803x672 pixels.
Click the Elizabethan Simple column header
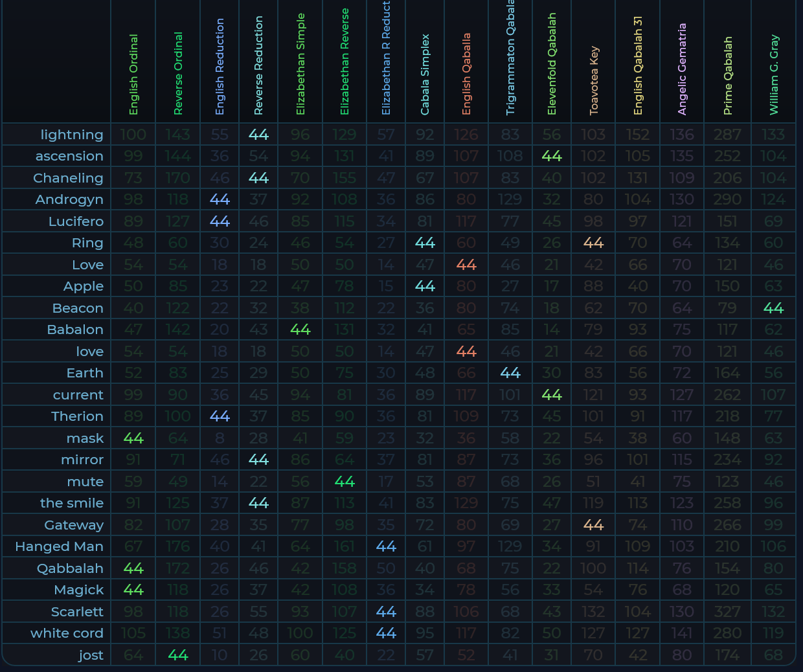(x=300, y=65)
